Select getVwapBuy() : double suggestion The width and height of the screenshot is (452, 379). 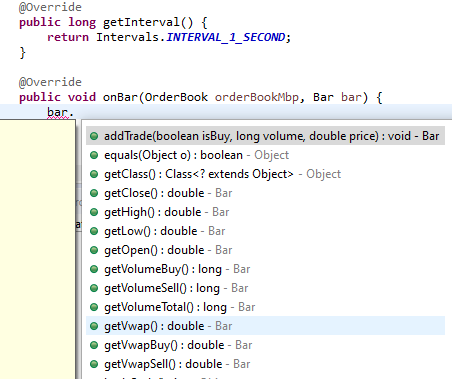(265, 345)
